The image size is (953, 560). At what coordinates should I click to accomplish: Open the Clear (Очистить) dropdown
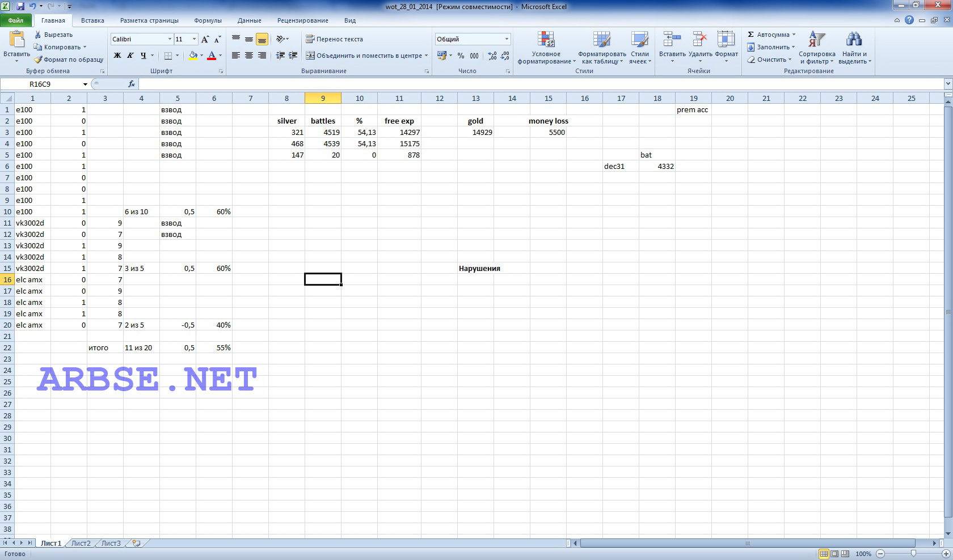[769, 60]
